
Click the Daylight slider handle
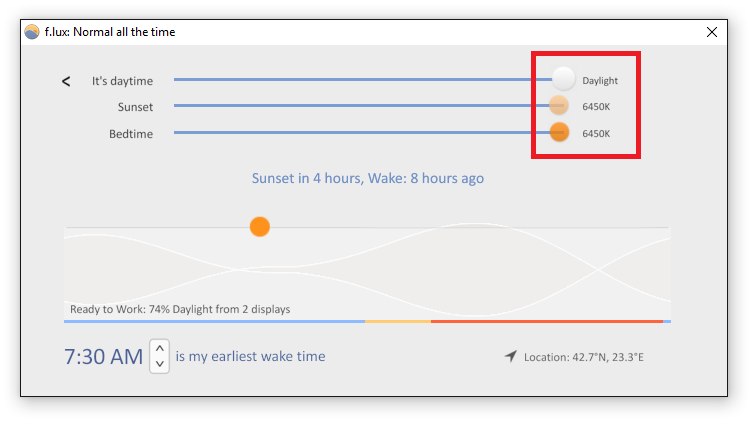pyautogui.click(x=563, y=79)
